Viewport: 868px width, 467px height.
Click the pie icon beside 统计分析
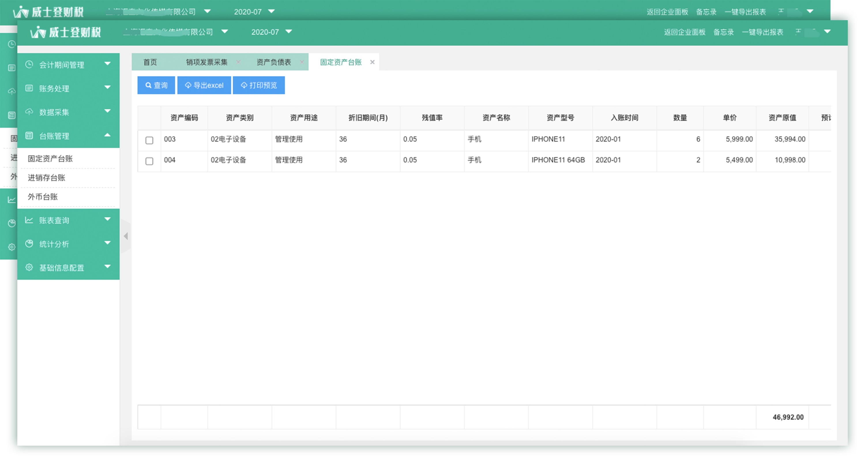[x=29, y=243]
